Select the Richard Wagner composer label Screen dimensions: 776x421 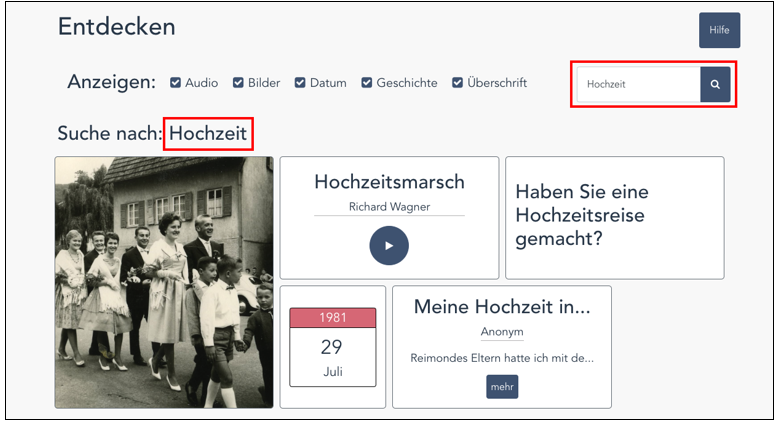click(389, 207)
